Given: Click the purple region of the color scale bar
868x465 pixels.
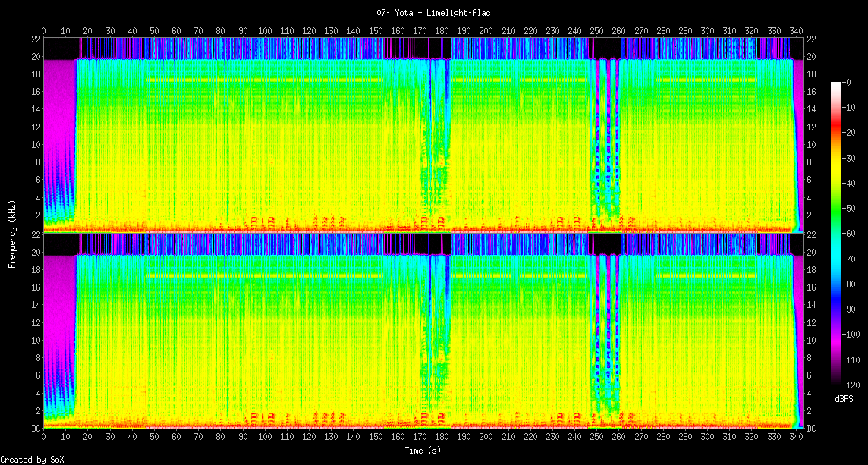Looking at the screenshot, I should point(835,334).
